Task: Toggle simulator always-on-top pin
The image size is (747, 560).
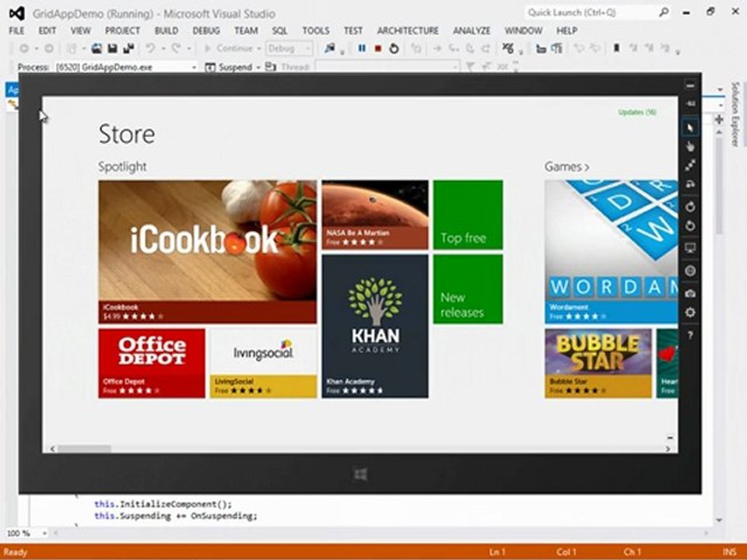Action: [690, 103]
